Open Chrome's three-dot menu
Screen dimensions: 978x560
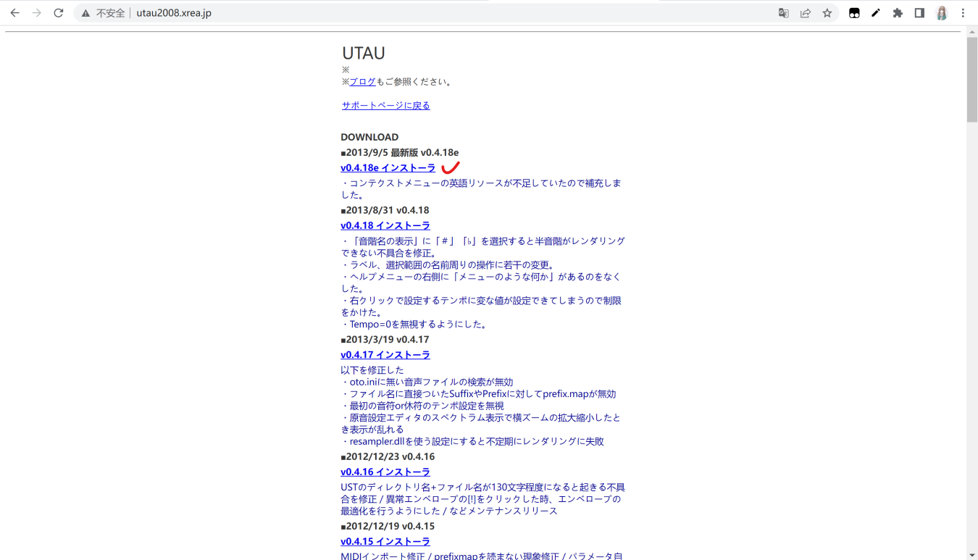[x=963, y=13]
